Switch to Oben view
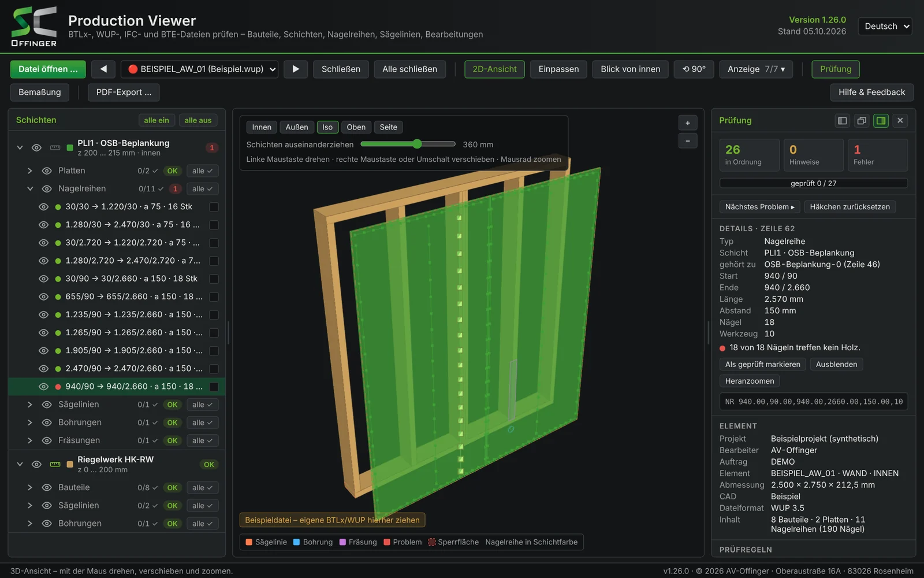The image size is (924, 578). tap(356, 127)
